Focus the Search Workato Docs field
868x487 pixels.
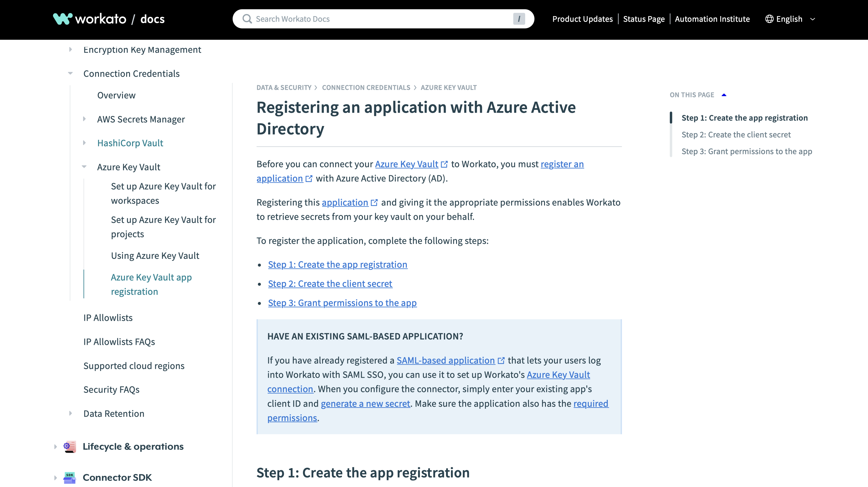click(x=381, y=19)
